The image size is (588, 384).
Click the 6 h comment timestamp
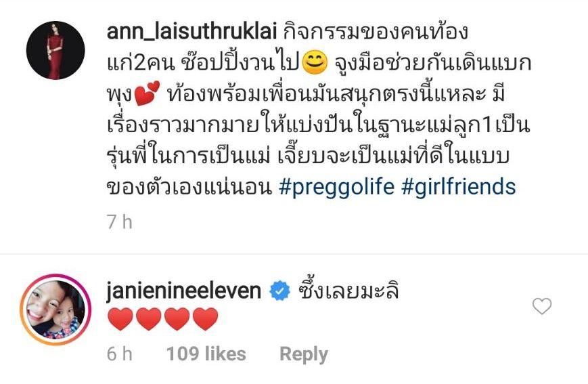(120, 354)
